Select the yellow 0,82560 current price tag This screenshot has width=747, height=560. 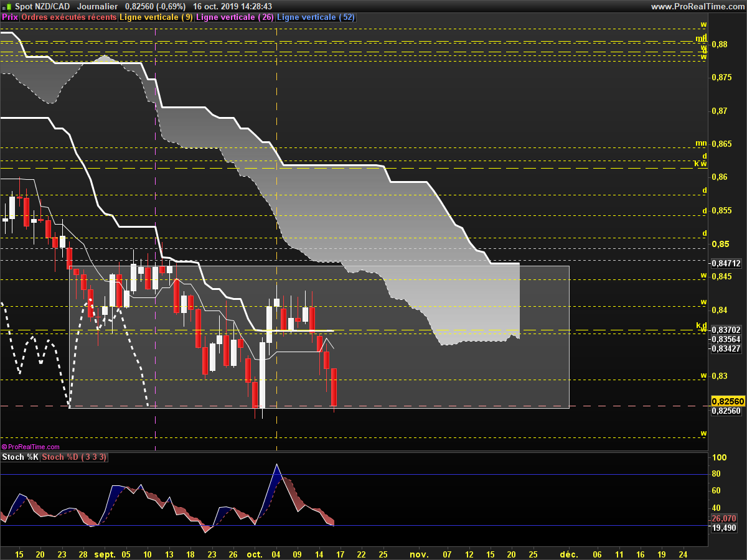pyautogui.click(x=726, y=401)
